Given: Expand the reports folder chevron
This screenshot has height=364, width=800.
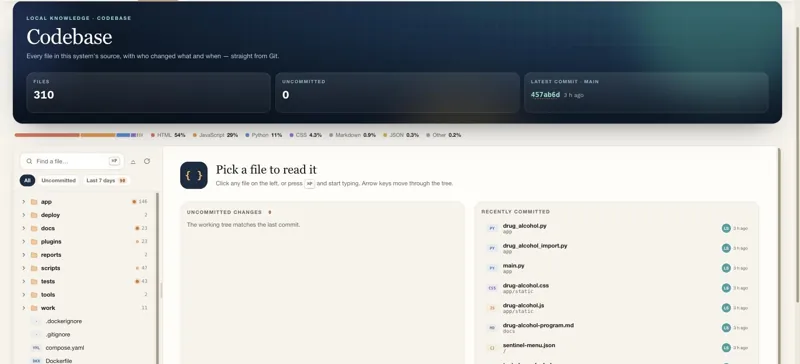Looking at the screenshot, I should (23, 255).
